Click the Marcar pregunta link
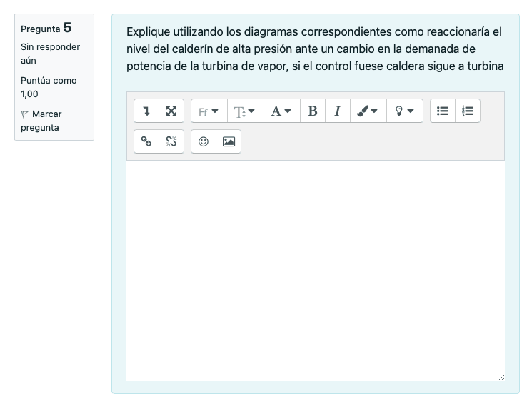 coord(41,121)
